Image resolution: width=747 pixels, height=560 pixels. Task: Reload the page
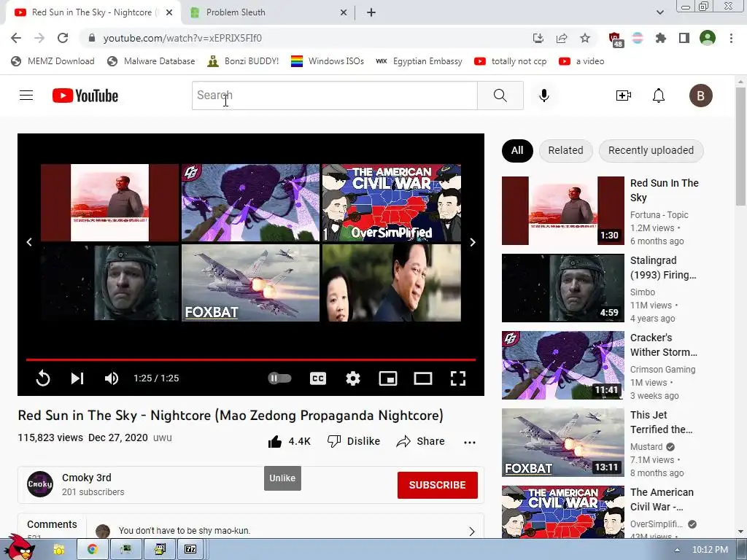(63, 38)
